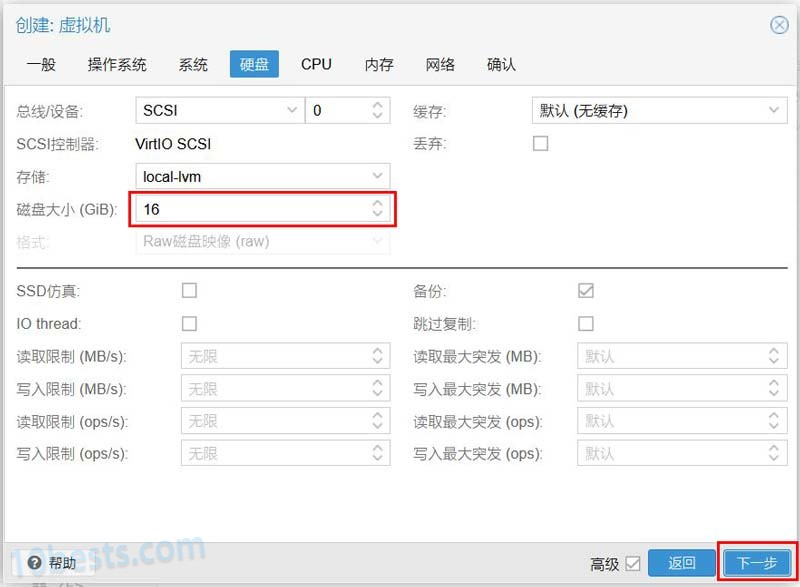Click the 读取限制 (ops/s) spinner arrows
Image resolution: width=800 pixels, height=587 pixels.
(377, 421)
